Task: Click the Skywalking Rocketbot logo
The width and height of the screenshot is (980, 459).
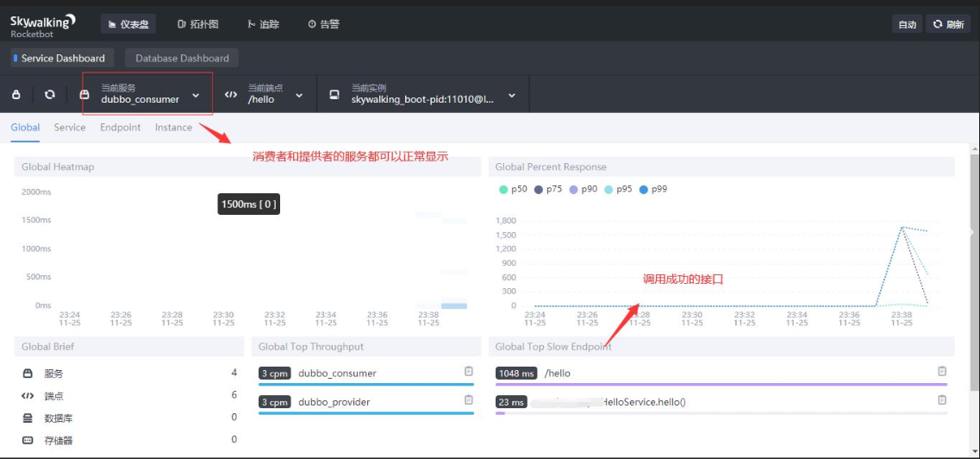Action: coord(42,25)
